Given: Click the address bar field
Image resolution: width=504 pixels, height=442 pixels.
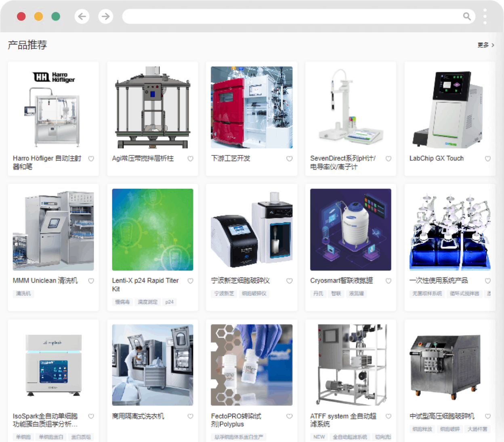Looking at the screenshot, I should (299, 17).
